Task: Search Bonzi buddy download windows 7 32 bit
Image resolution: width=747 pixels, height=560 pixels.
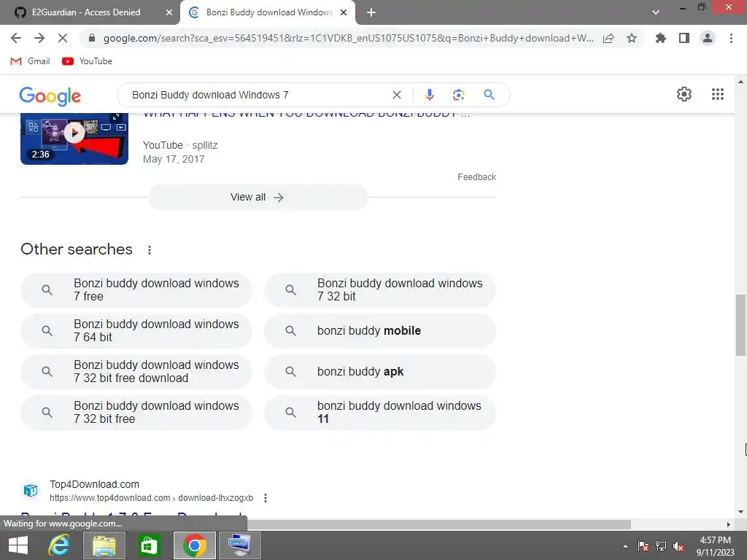Action: click(380, 289)
